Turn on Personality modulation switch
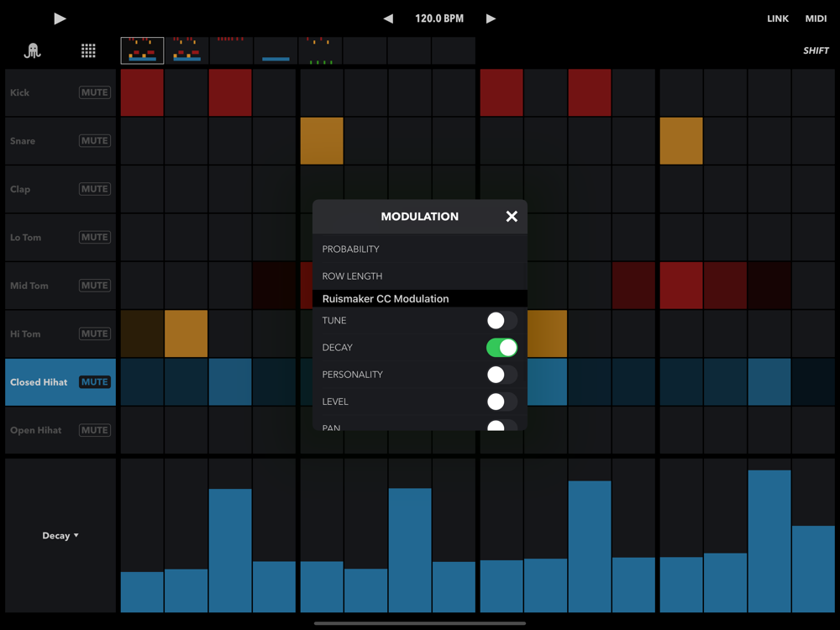This screenshot has height=630, width=840. click(x=501, y=375)
